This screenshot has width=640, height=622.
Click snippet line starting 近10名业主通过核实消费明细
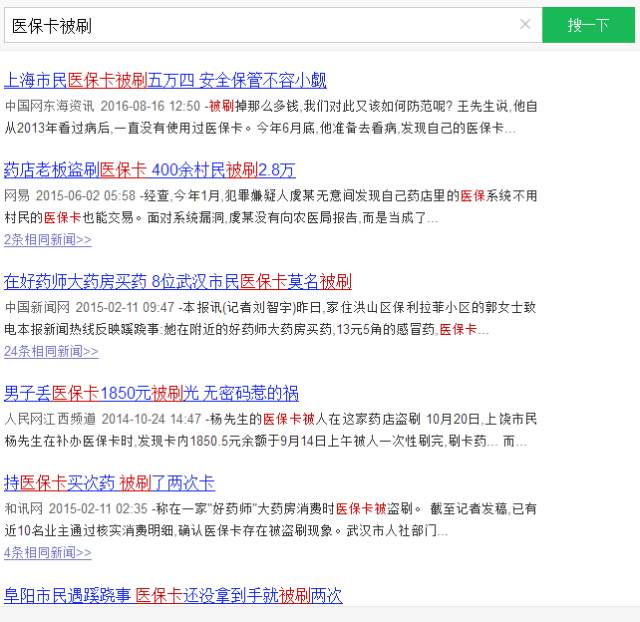pyautogui.click(x=226, y=531)
